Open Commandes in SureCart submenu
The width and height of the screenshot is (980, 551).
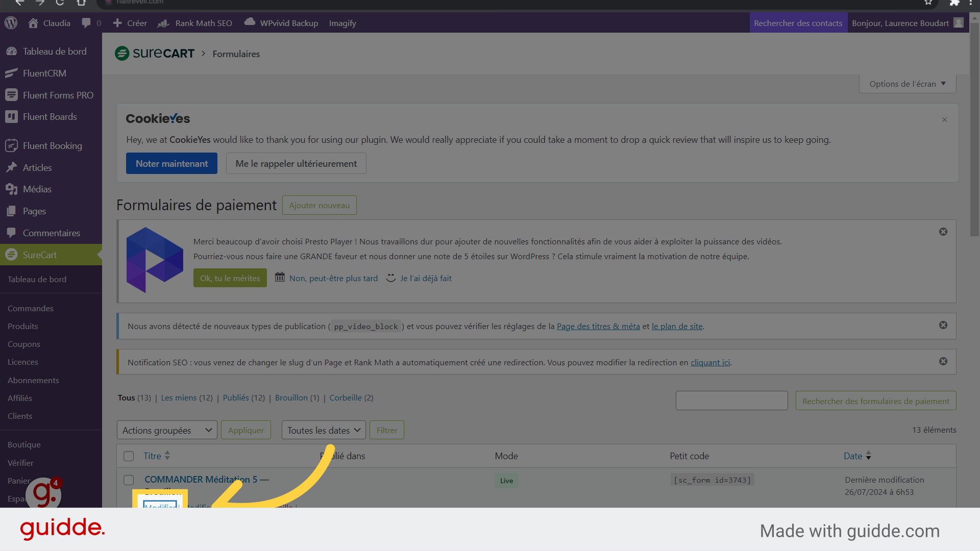tap(31, 308)
